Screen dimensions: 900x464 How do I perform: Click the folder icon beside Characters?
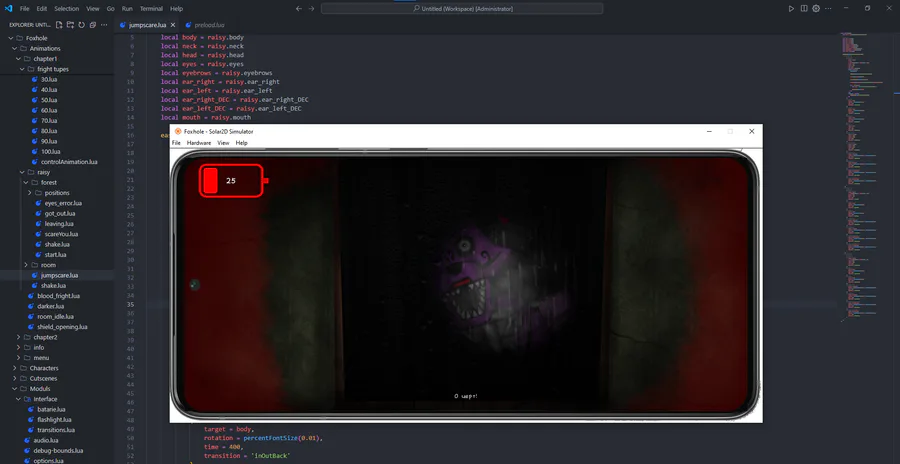click(x=24, y=368)
